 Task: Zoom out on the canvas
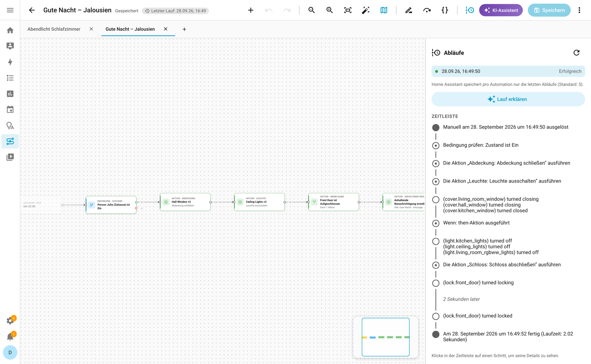[x=311, y=10]
